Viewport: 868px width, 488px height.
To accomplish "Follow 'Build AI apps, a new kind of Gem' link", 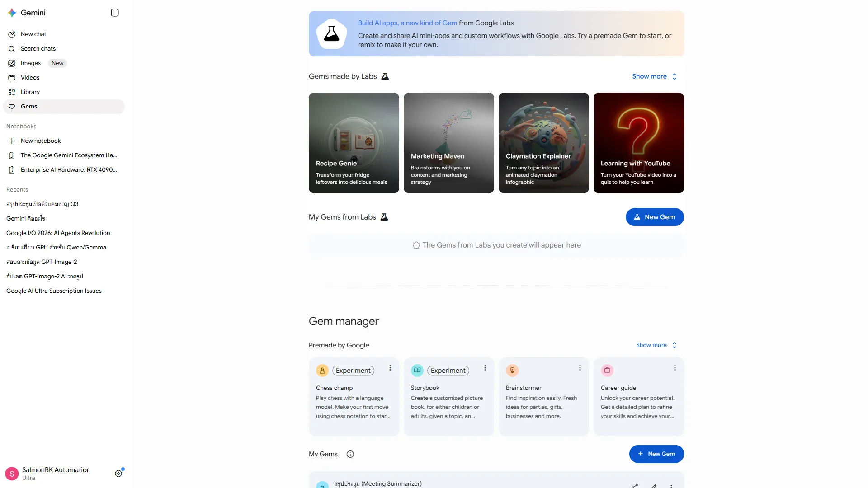I will click(x=407, y=23).
